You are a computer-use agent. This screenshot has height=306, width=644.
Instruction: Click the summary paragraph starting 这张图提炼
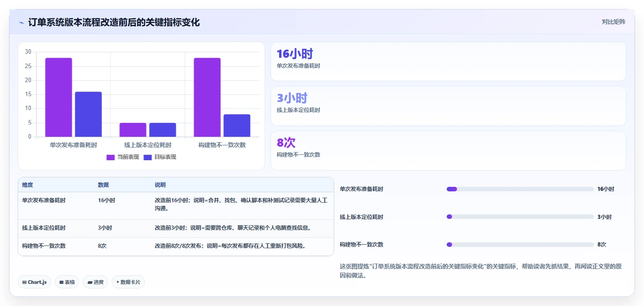pos(481,271)
